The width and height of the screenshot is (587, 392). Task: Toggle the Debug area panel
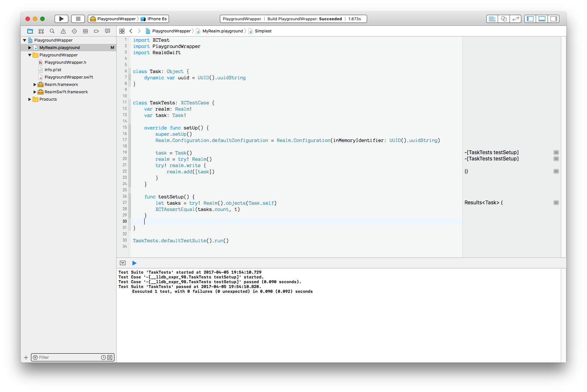[x=542, y=19]
